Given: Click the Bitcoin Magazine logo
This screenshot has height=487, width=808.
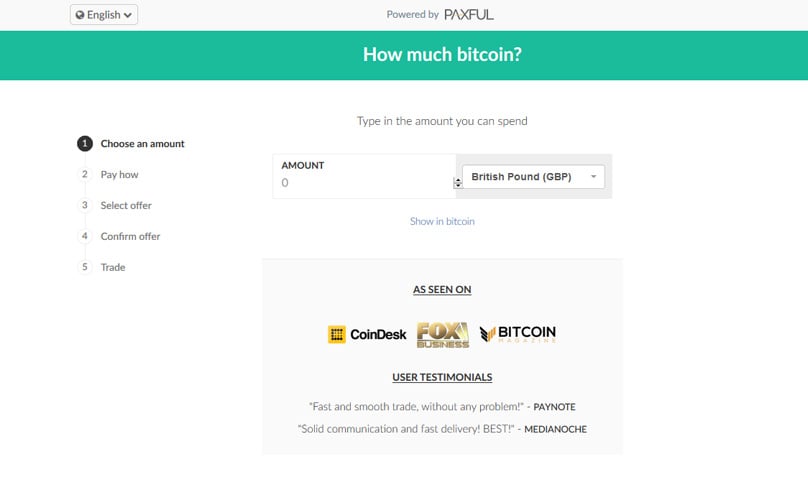Looking at the screenshot, I should click(x=518, y=334).
